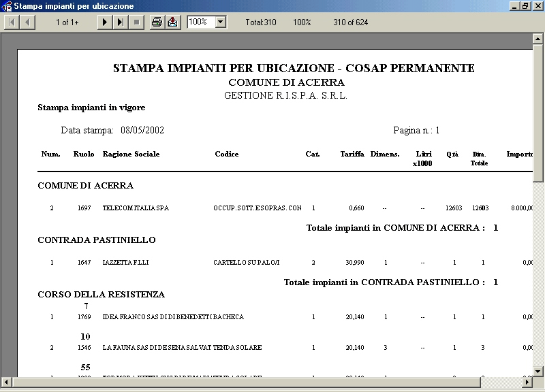
Task: Click the 'Ragione Sociale' column header
Action: [131, 154]
